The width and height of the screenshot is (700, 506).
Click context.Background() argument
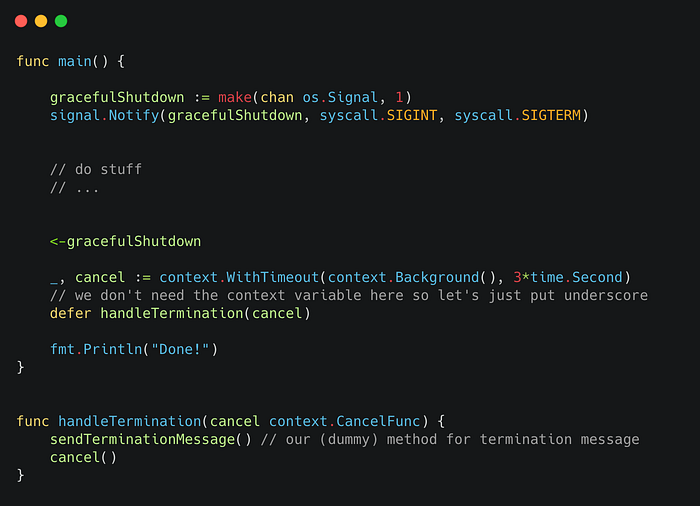[412, 277]
